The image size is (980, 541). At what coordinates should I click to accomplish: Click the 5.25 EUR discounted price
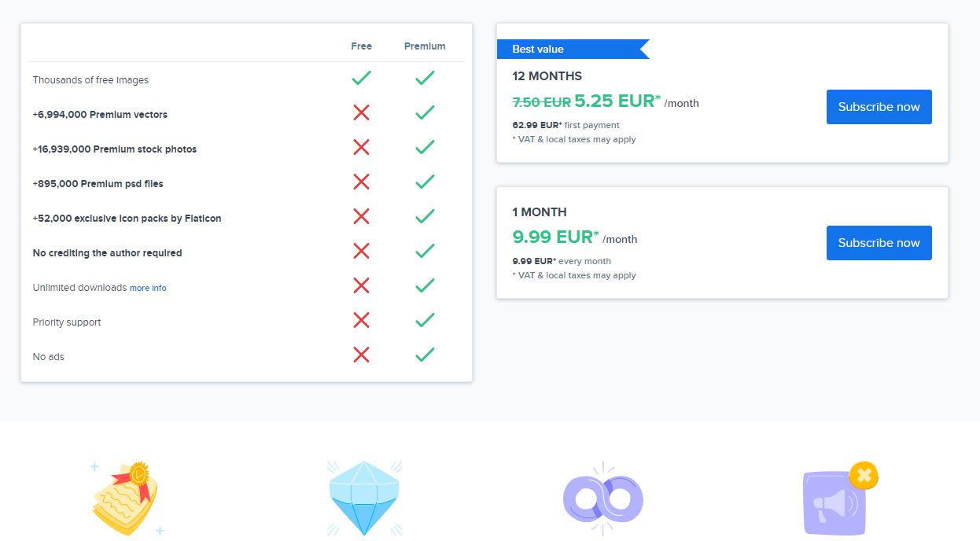617,101
